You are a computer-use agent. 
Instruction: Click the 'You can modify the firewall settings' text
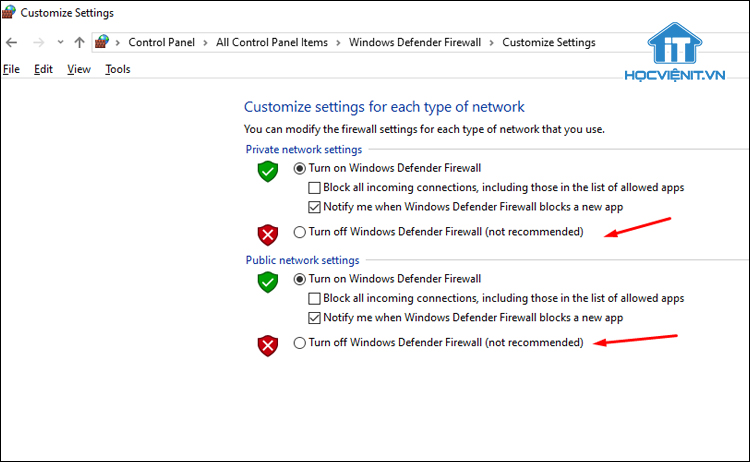(x=424, y=129)
